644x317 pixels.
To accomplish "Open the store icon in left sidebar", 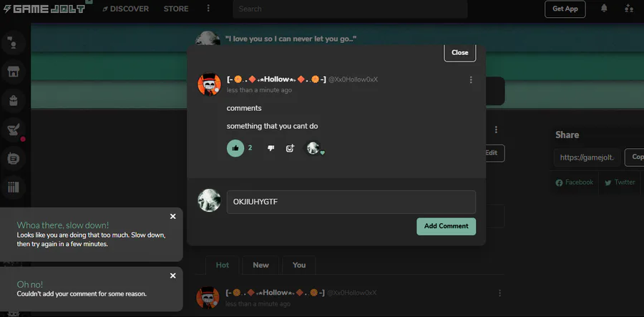I will 14,72.
